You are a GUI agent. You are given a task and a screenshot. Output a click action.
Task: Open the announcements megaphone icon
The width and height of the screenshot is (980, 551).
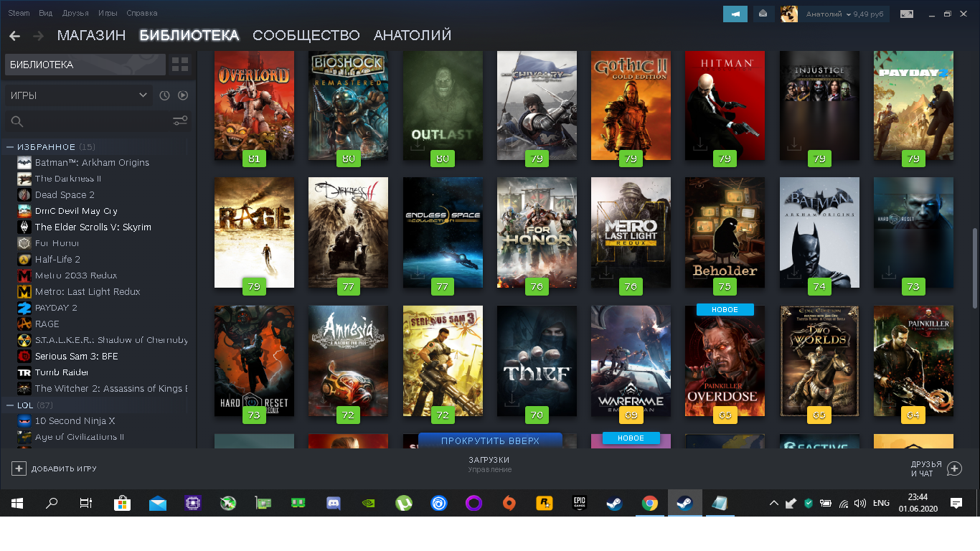tap(735, 14)
